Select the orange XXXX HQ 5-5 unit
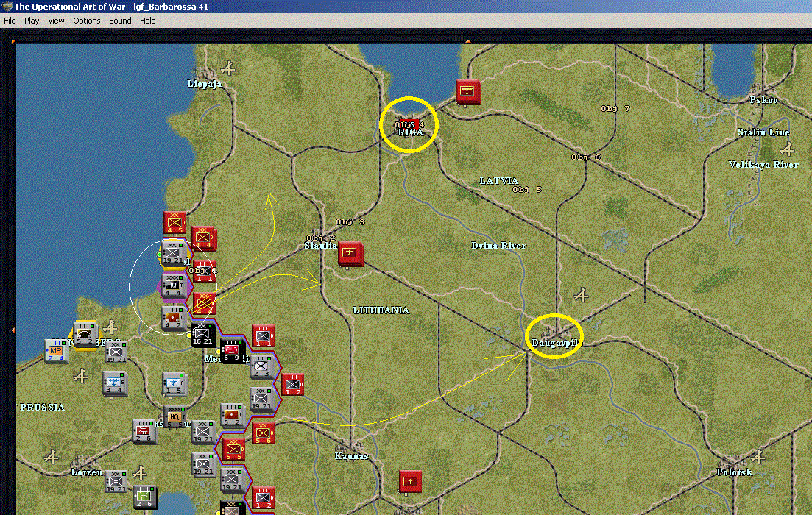812x515 pixels. click(x=175, y=418)
